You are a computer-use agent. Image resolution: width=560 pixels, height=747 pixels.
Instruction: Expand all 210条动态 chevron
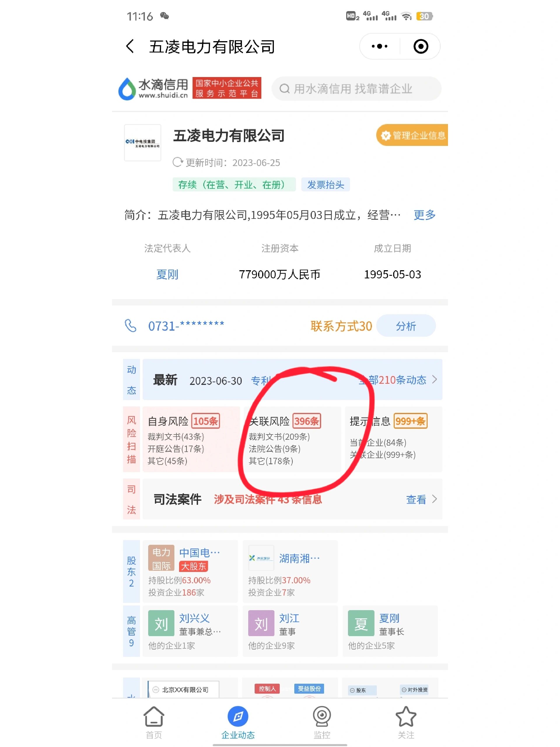click(435, 379)
